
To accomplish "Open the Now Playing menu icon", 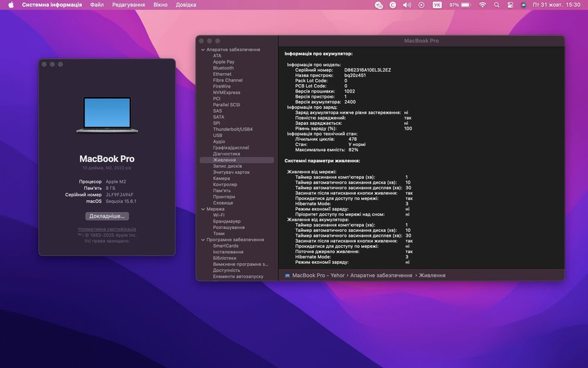I will 422,5.
